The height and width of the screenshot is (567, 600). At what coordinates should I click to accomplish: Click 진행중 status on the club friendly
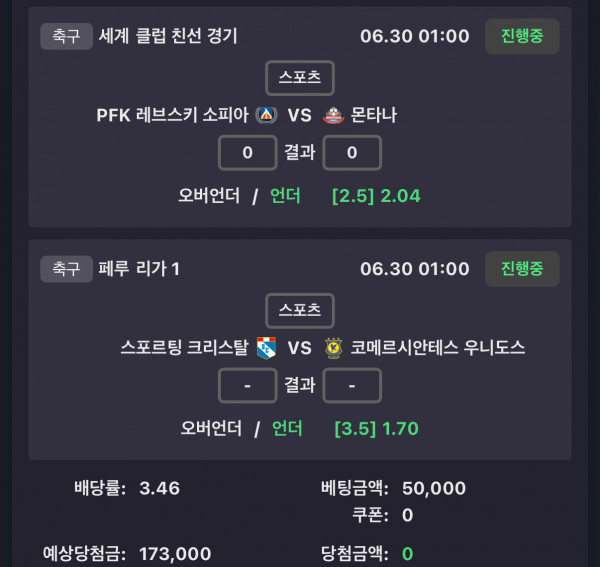522,36
